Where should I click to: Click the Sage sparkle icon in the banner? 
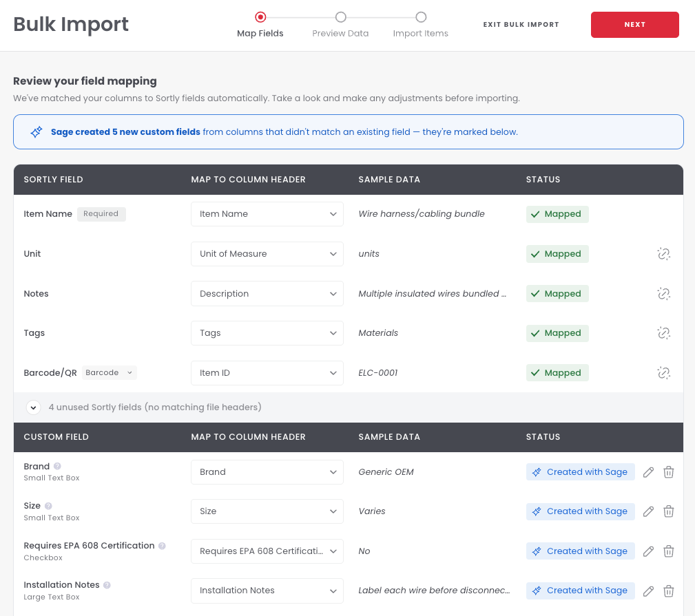(x=37, y=132)
